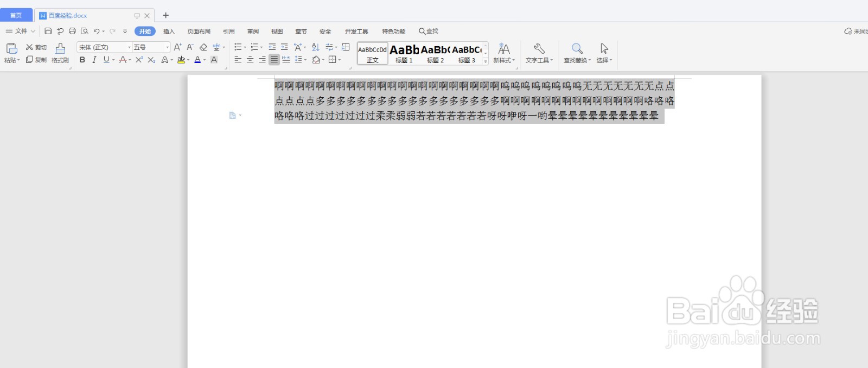Viewport: 868px width, 368px height.
Task: Switch to the 视图 View tab
Action: coord(277,31)
